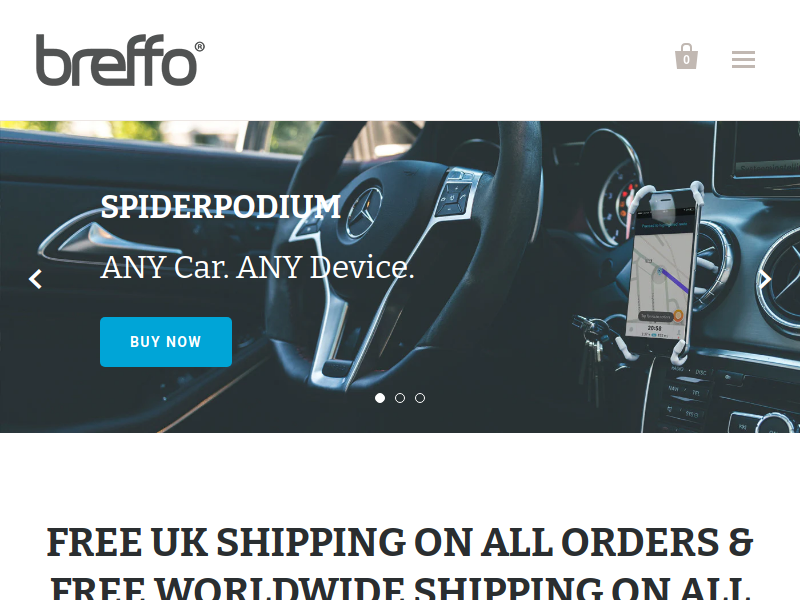Image resolution: width=800 pixels, height=600 pixels.
Task: Click the Mercedes emblem on the steering wheel
Action: (364, 212)
